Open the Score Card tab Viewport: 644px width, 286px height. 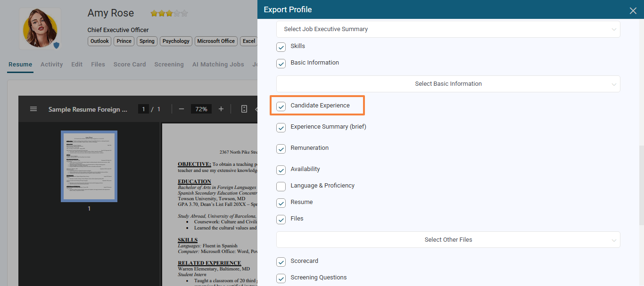point(130,65)
